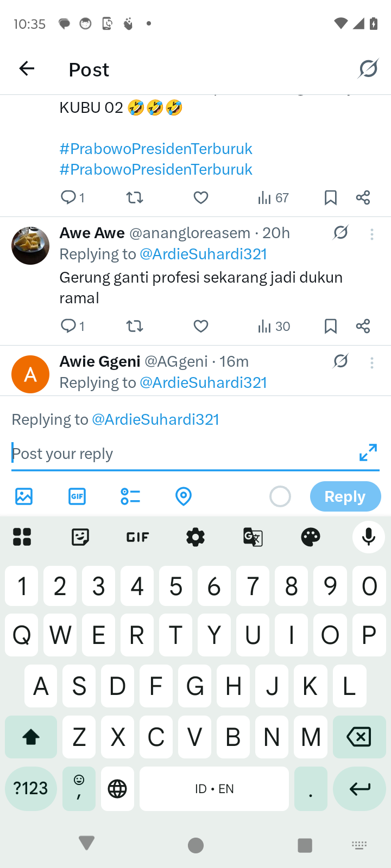391x868 pixels.
Task: Open the first #PraboworPresidenTerburuk hashtag link
Action: 156,149
